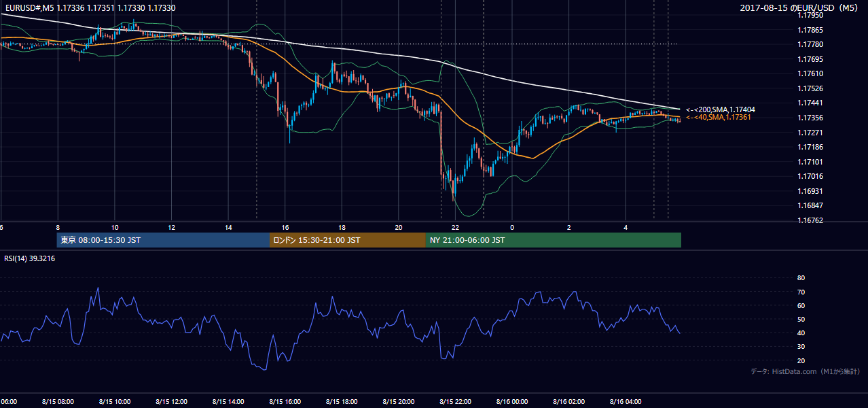Click hour tick 22 on price chart axis
The height and width of the screenshot is (408, 868).
[456, 228]
